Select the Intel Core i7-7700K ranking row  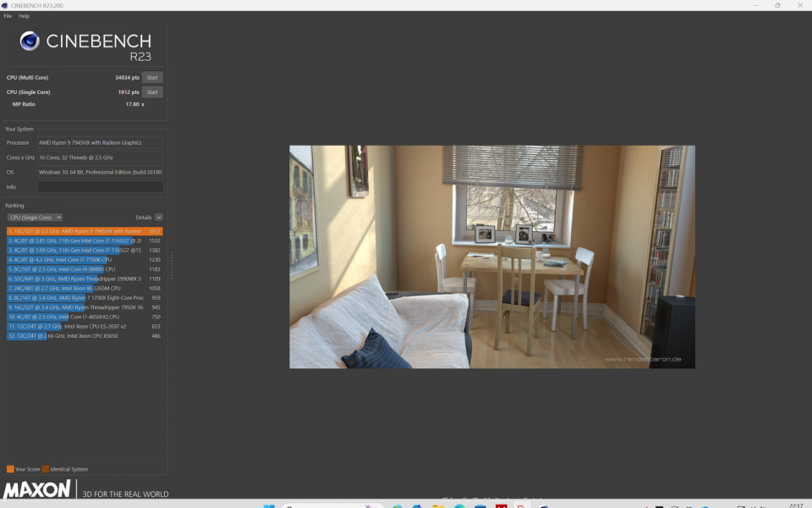click(84, 260)
